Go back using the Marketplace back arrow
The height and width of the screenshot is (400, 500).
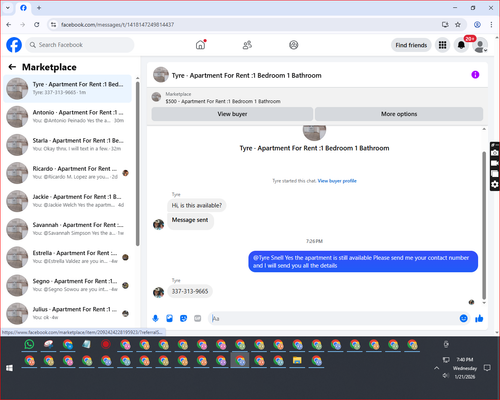click(x=12, y=67)
